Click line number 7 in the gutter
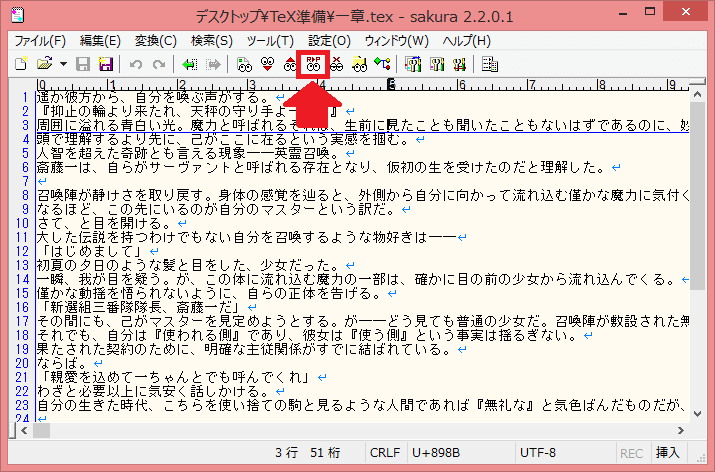Viewport: 715px width, 472px height. (26, 181)
